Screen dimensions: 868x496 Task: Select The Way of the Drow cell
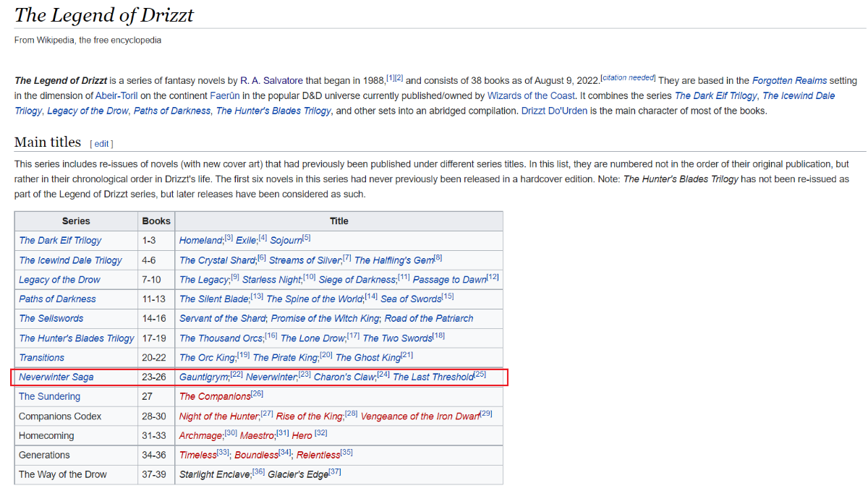click(x=76, y=474)
